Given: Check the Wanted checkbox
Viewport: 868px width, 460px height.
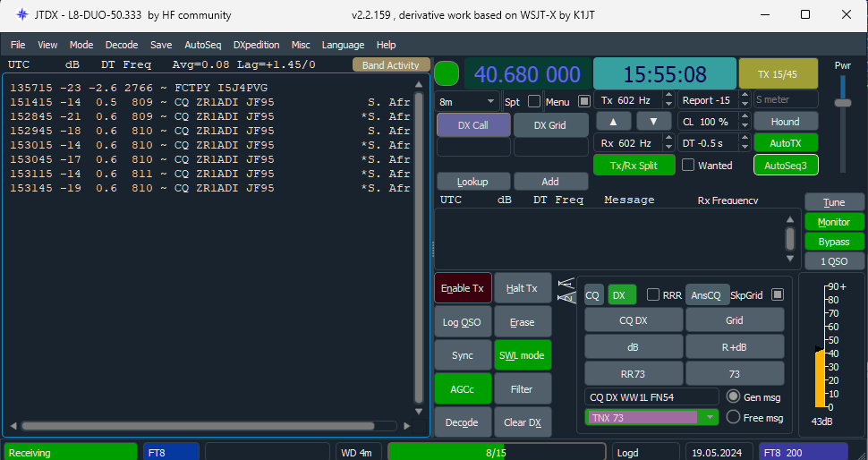Looking at the screenshot, I should point(688,165).
